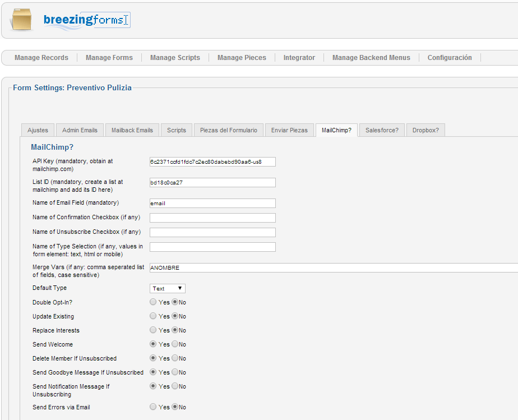Image resolution: width=518 pixels, height=420 pixels.
Task: Set Update Existing to Yes
Action: click(x=153, y=316)
